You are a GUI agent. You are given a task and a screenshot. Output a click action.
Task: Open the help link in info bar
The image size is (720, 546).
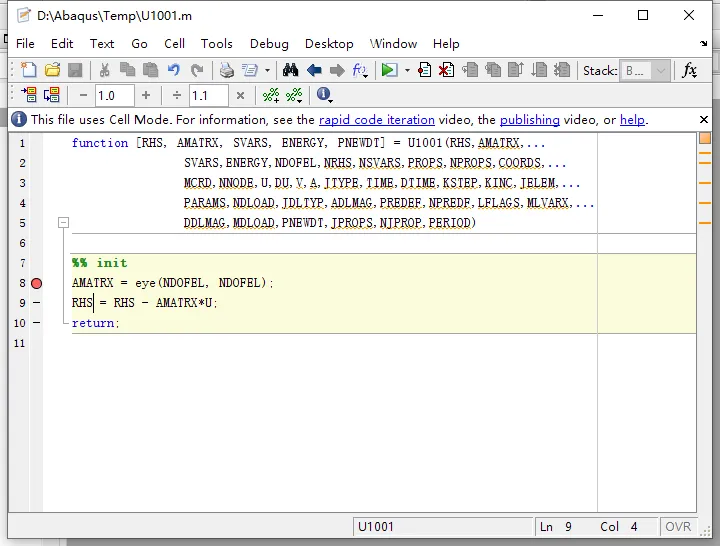(632, 120)
